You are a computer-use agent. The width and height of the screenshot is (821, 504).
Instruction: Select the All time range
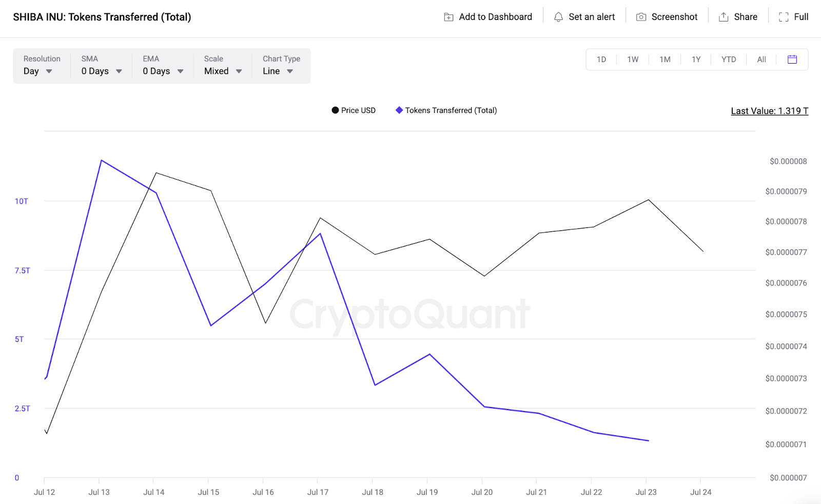[x=761, y=60]
